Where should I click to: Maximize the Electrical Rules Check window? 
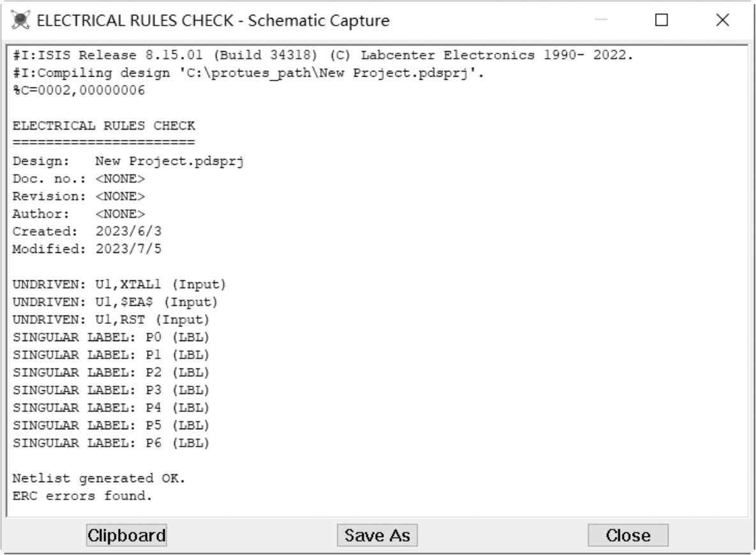[x=661, y=20]
